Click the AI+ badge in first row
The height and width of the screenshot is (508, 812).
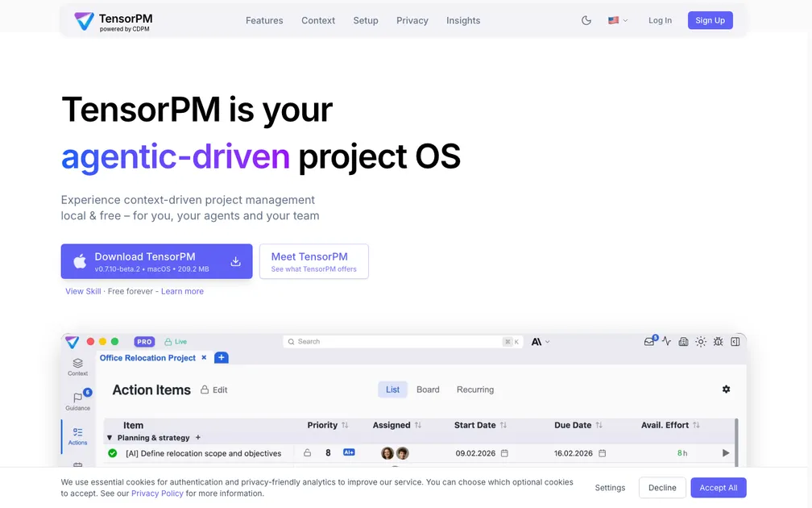(349, 452)
